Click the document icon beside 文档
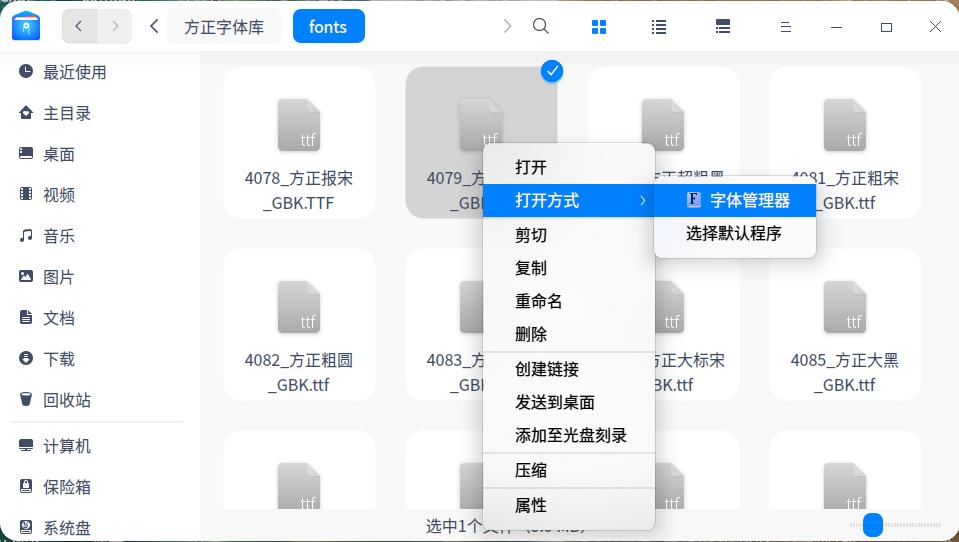This screenshot has width=959, height=542. pos(26,317)
